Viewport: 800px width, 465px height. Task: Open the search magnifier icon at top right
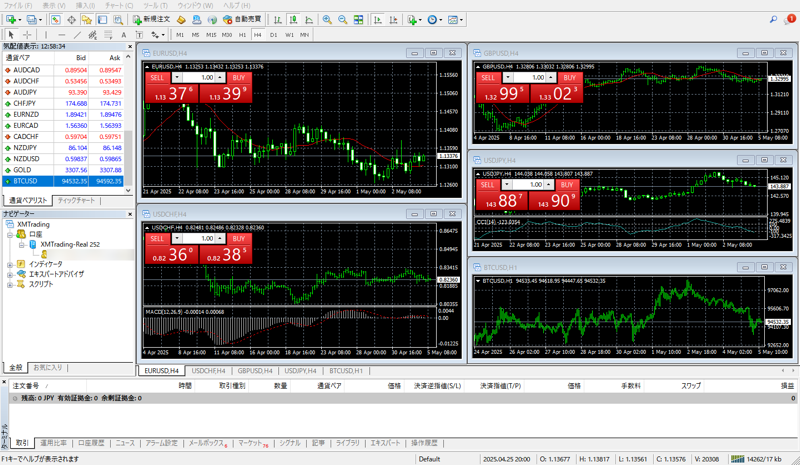(773, 19)
